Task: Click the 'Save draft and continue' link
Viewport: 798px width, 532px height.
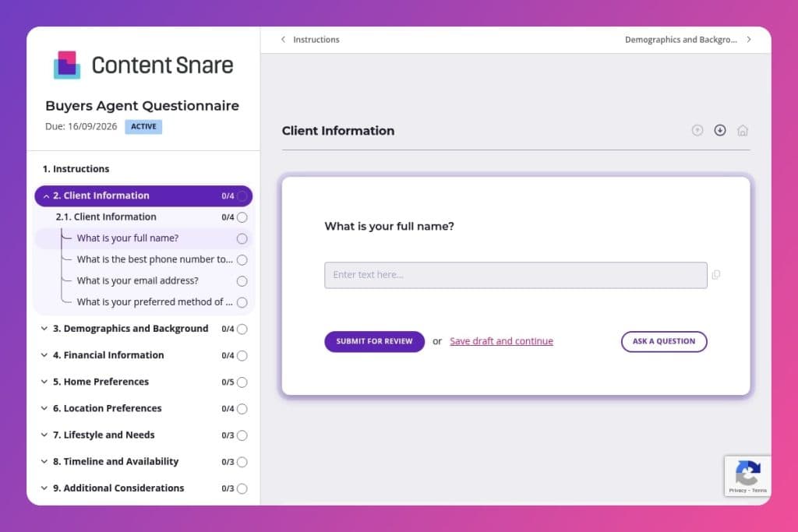Action: click(501, 340)
